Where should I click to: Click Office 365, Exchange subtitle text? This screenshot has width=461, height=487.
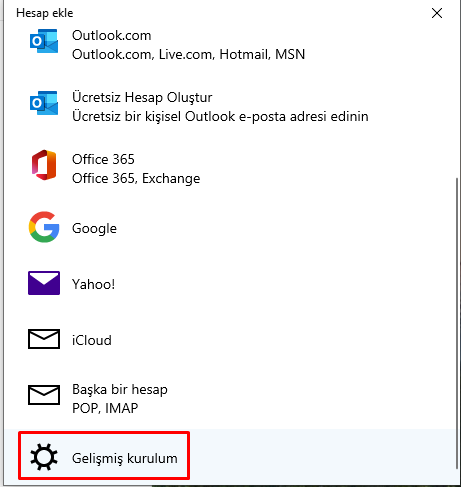(136, 179)
